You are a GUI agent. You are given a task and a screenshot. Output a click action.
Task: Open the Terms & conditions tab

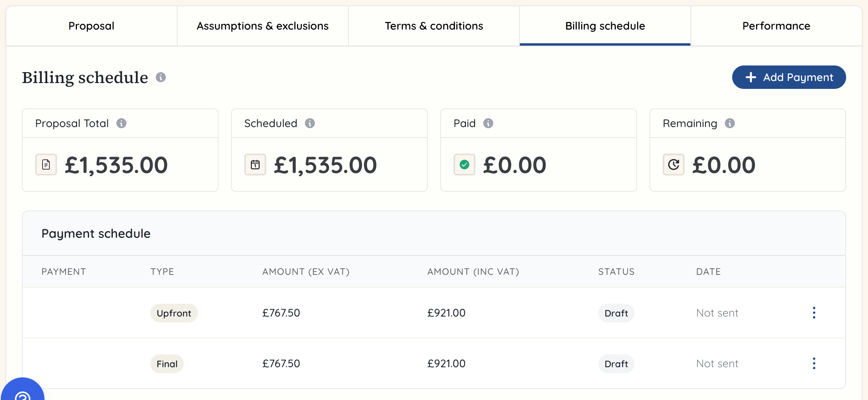[434, 26]
